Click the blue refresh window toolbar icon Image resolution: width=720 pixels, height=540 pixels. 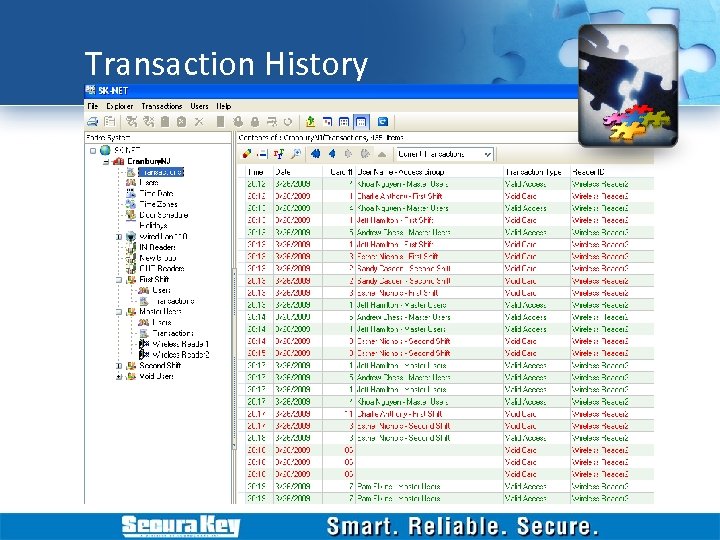[383, 122]
